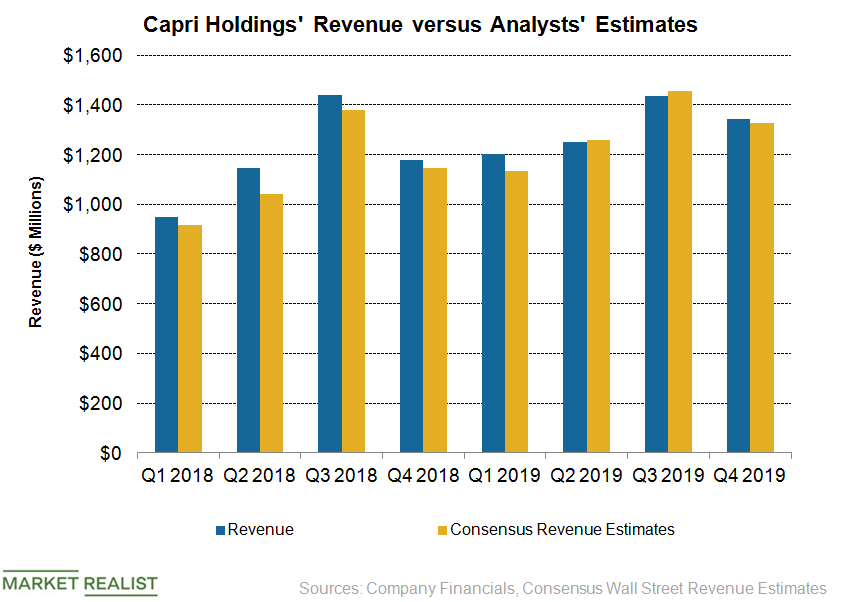Click the blue Revenue legend swatch

tap(220, 531)
